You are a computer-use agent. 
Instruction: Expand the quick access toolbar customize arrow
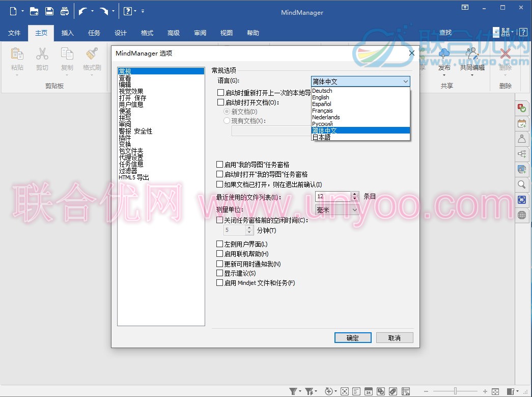pyautogui.click(x=143, y=11)
